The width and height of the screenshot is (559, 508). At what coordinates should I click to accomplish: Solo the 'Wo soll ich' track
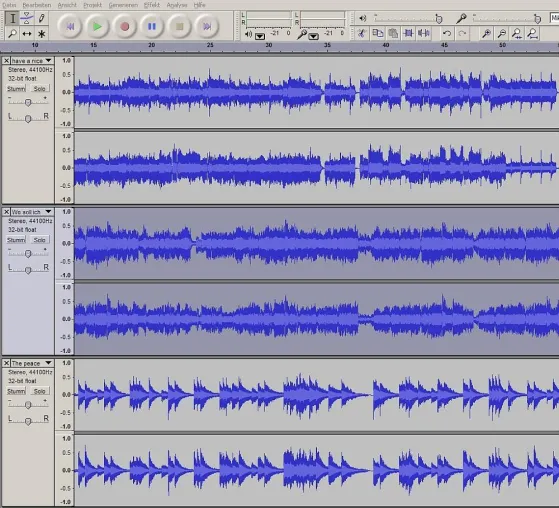39,240
